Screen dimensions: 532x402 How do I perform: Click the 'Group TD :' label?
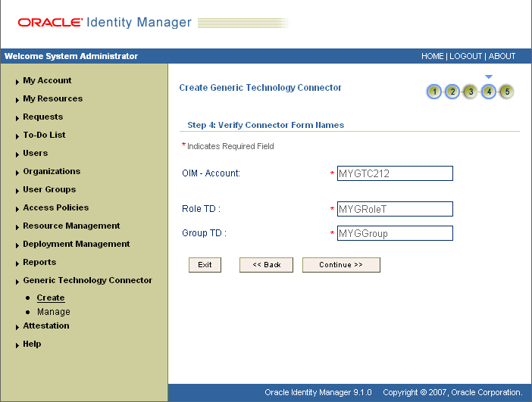pos(205,233)
